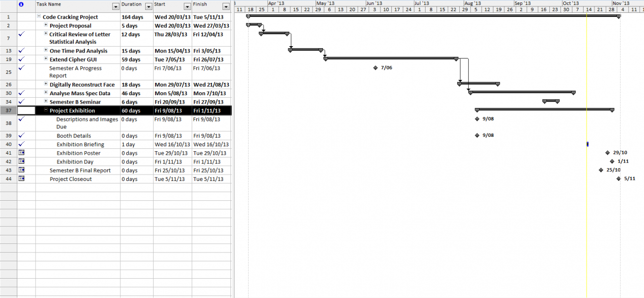Open the Task Name column filter dropdown
Image resolution: width=644 pixels, height=298 pixels.
tap(116, 7)
